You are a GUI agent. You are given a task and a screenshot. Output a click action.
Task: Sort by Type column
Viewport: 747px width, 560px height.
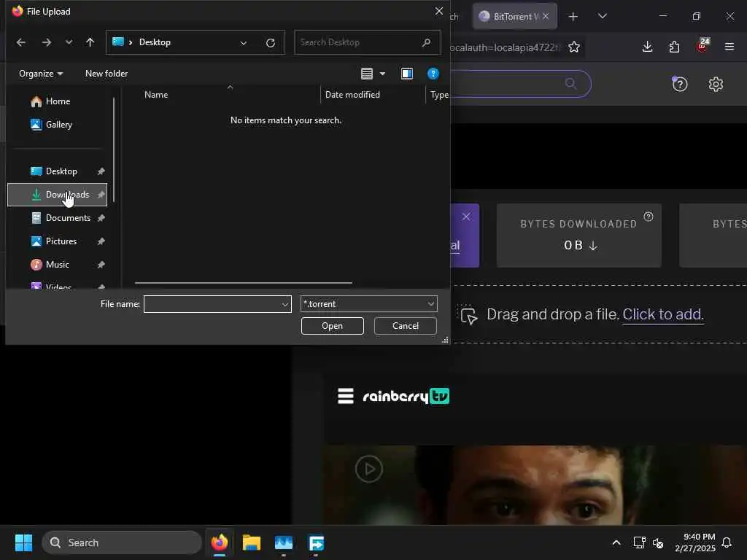(x=439, y=95)
